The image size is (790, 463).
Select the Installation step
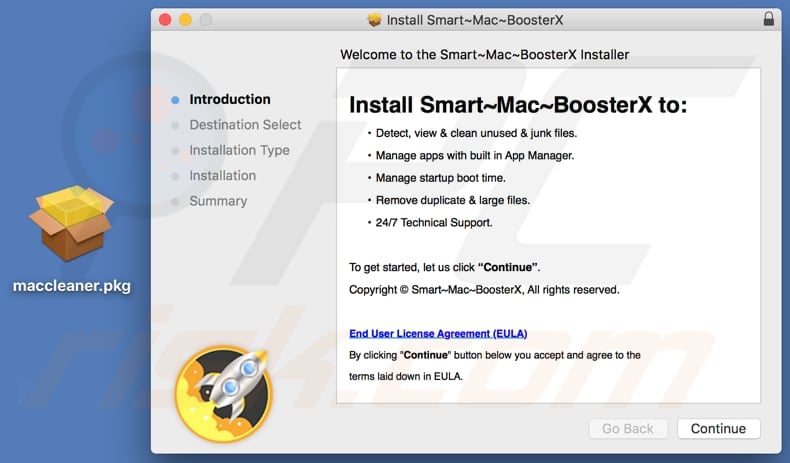coord(222,176)
